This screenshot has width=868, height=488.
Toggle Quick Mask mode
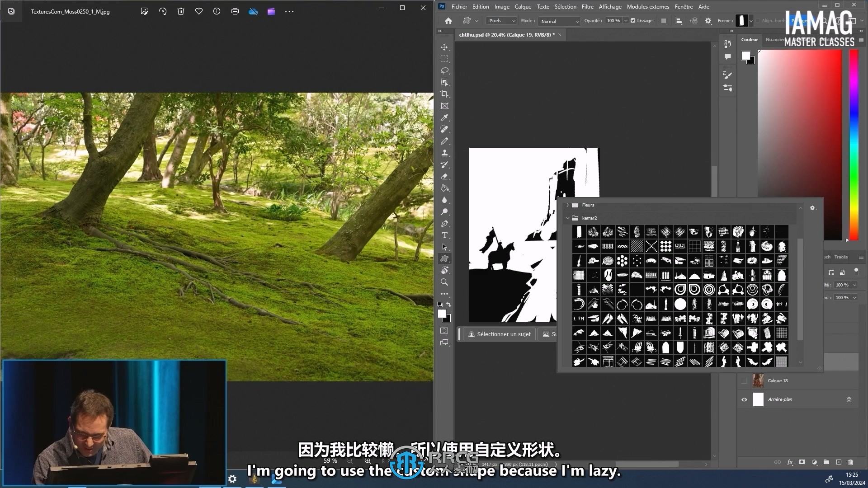tap(444, 331)
